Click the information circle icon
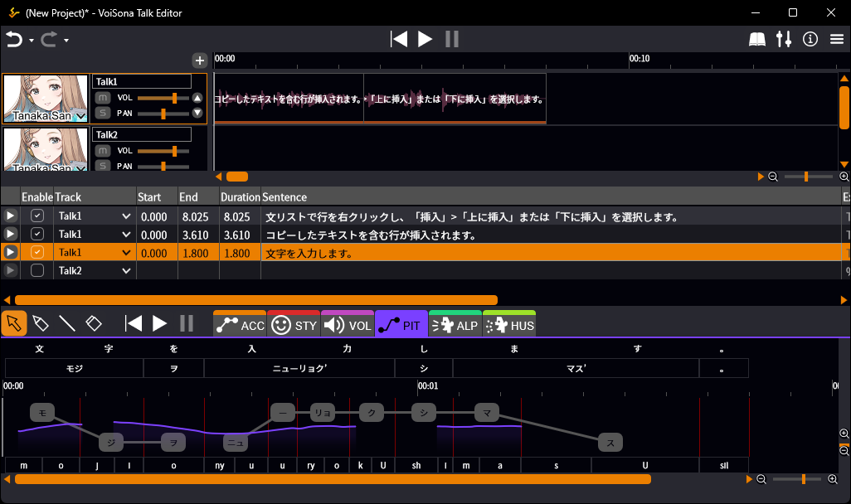 810,39
